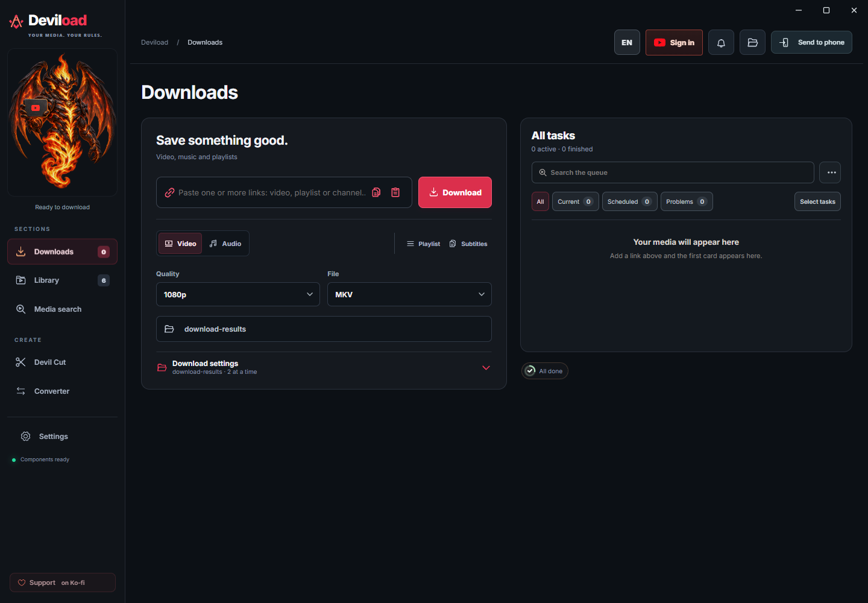Click the Library folder icon

click(x=20, y=280)
